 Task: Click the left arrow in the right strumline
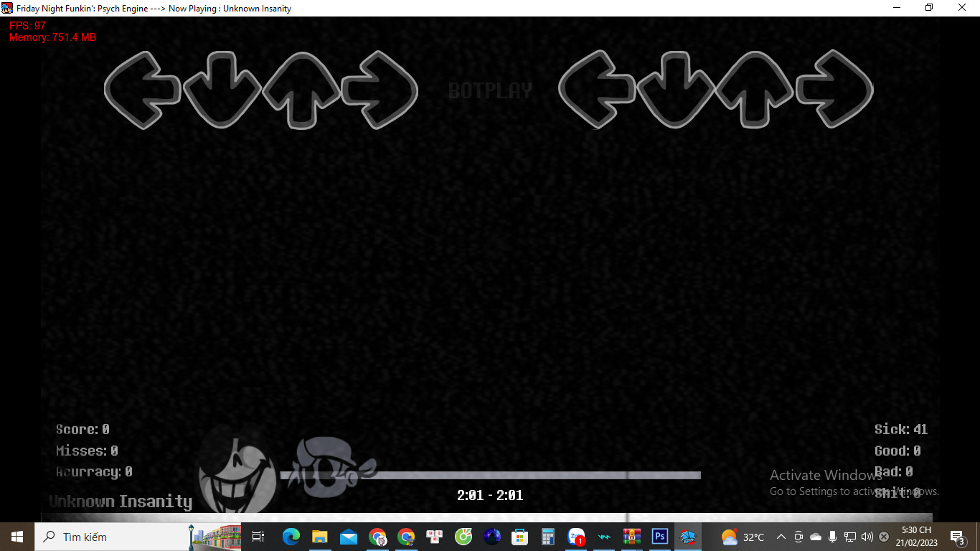point(596,90)
